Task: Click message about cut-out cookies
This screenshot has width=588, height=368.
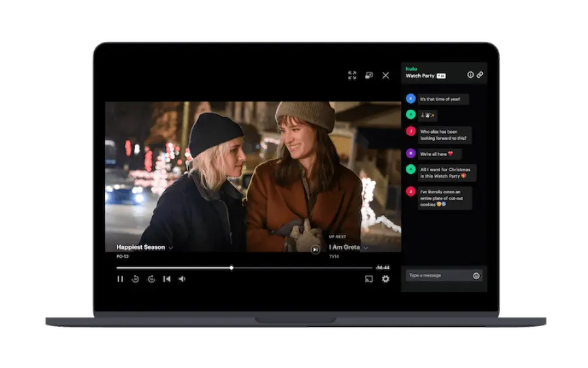Action: coord(445,198)
